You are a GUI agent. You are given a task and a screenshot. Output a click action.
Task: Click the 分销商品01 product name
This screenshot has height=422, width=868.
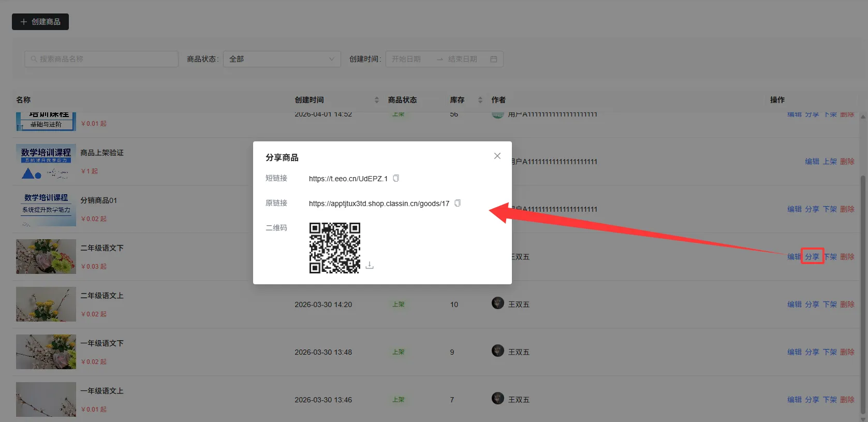[x=99, y=200]
